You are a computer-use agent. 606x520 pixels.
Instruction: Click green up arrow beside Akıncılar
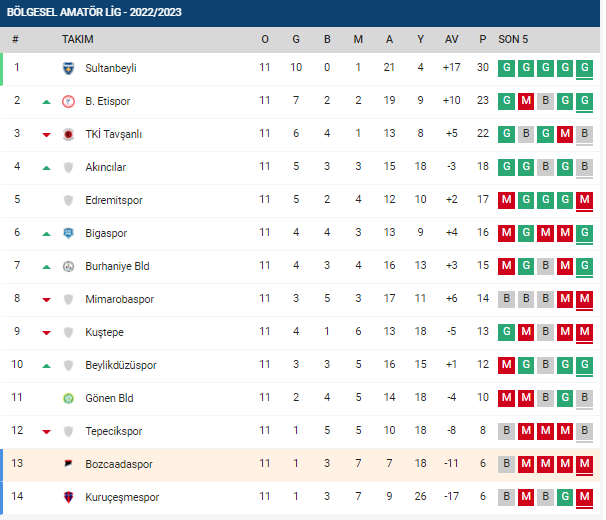tap(46, 168)
